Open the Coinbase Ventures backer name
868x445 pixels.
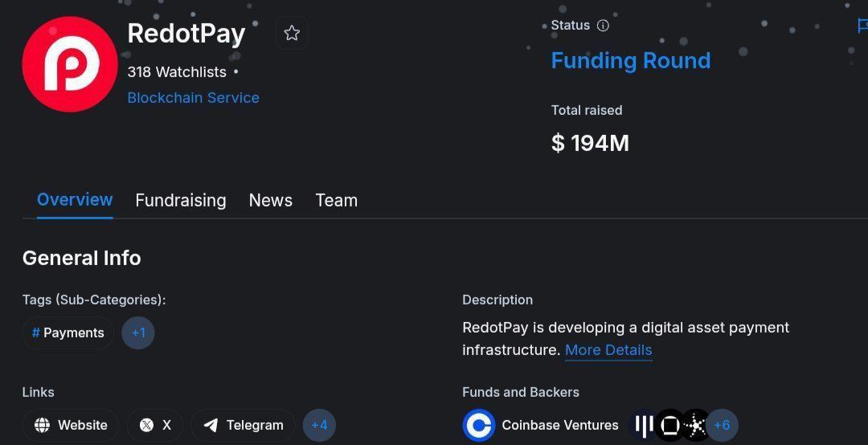(x=560, y=425)
